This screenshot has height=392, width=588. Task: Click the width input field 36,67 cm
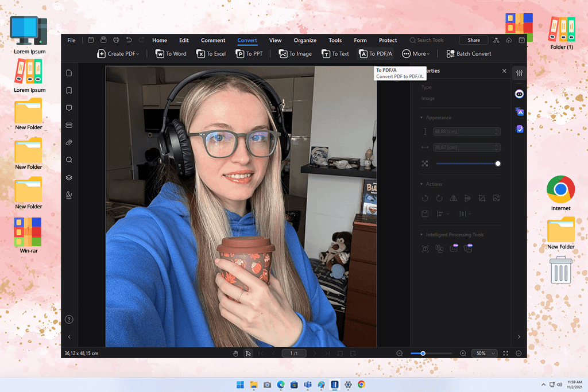pyautogui.click(x=466, y=148)
